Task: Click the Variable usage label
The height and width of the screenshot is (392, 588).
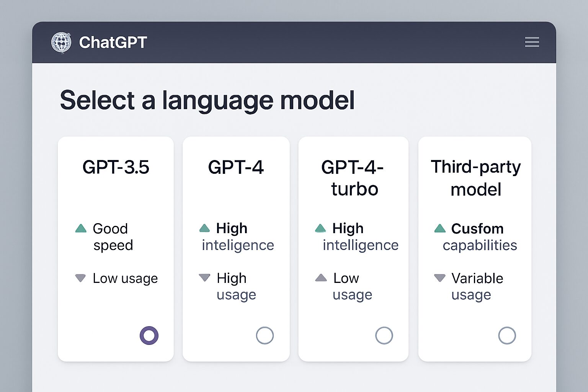Action: click(x=477, y=286)
